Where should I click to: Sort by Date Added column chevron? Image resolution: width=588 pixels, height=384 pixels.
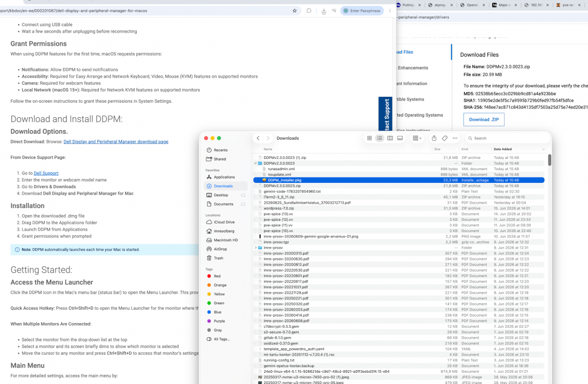coord(544,149)
